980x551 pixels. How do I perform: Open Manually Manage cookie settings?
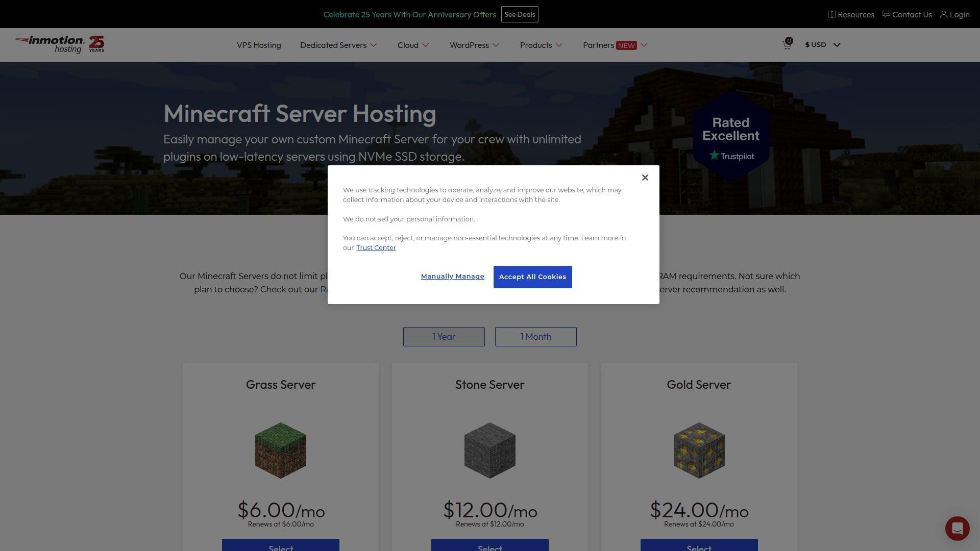tap(452, 276)
